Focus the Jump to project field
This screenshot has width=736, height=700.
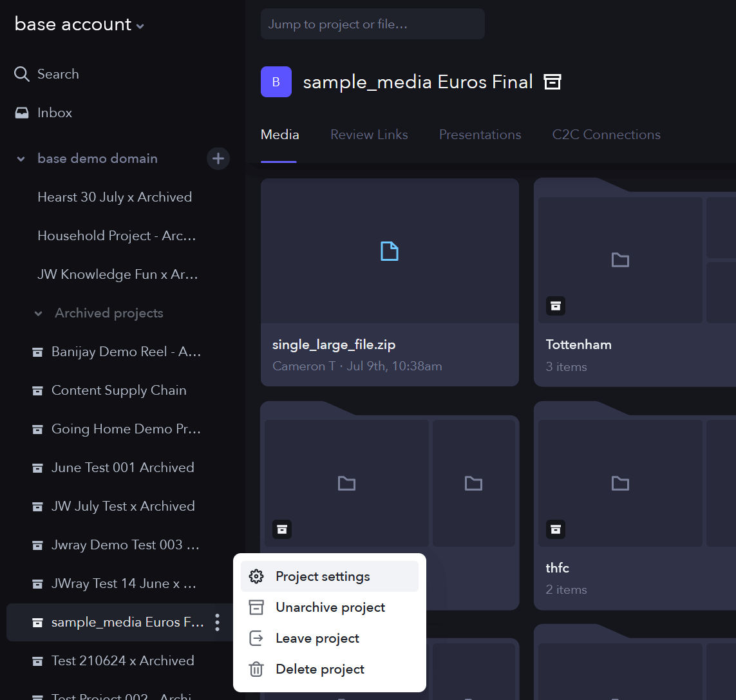(x=373, y=24)
